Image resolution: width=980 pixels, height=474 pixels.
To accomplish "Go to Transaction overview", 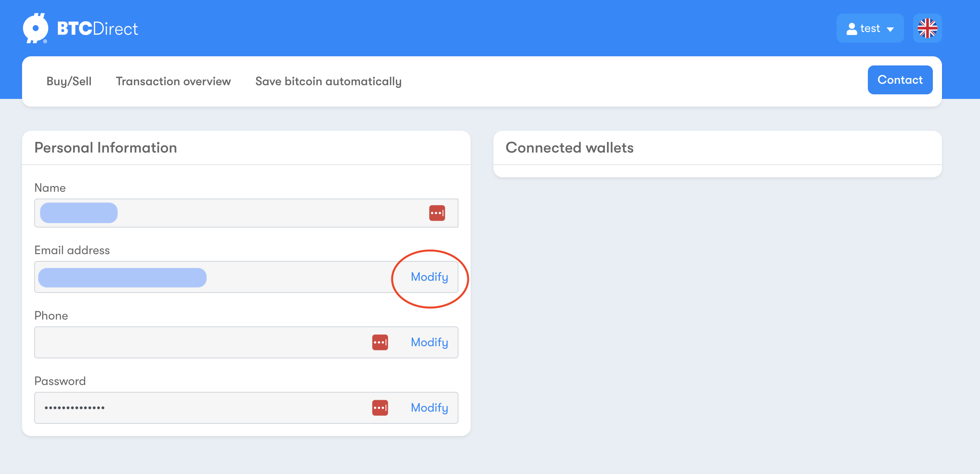I will pos(173,81).
